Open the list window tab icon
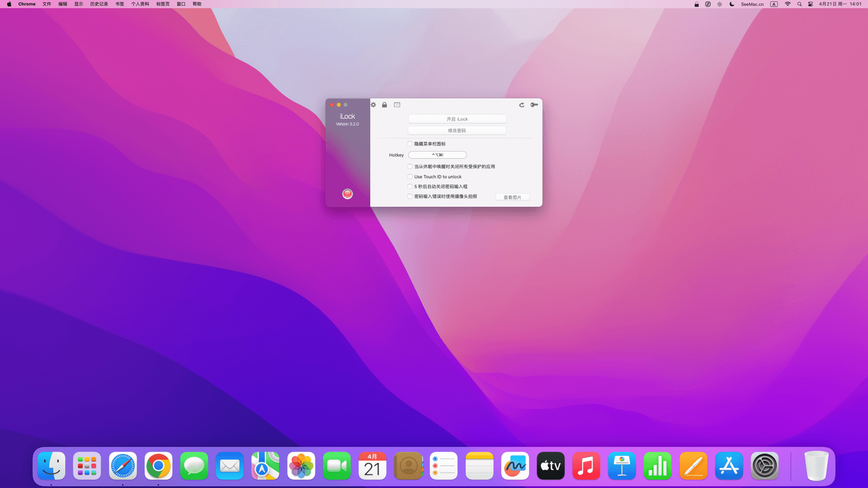This screenshot has width=868, height=488. coord(397,105)
